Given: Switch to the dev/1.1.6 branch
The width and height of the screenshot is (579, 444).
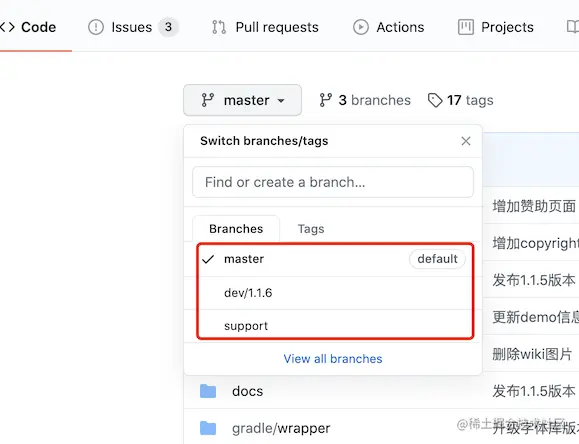Looking at the screenshot, I should pyautogui.click(x=333, y=293).
